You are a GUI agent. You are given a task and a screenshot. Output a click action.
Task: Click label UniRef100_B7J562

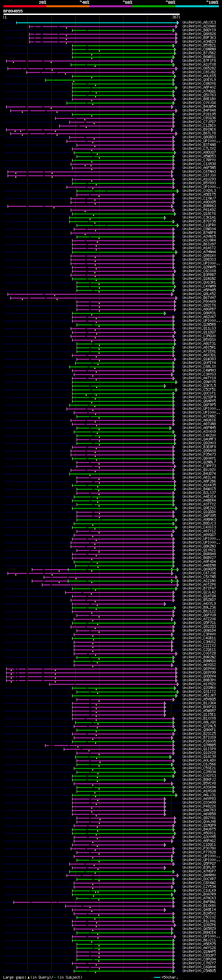point(199,53)
